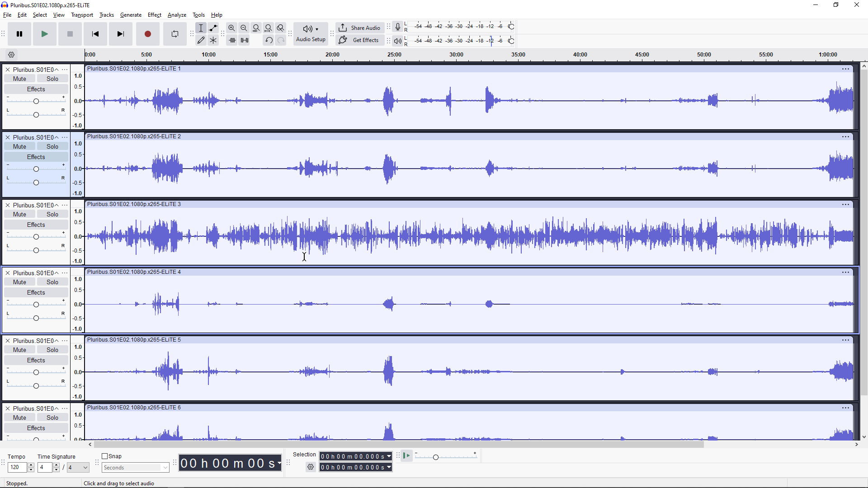This screenshot has width=868, height=488.
Task: Open the Audio Setup dropdown
Action: coord(311,34)
